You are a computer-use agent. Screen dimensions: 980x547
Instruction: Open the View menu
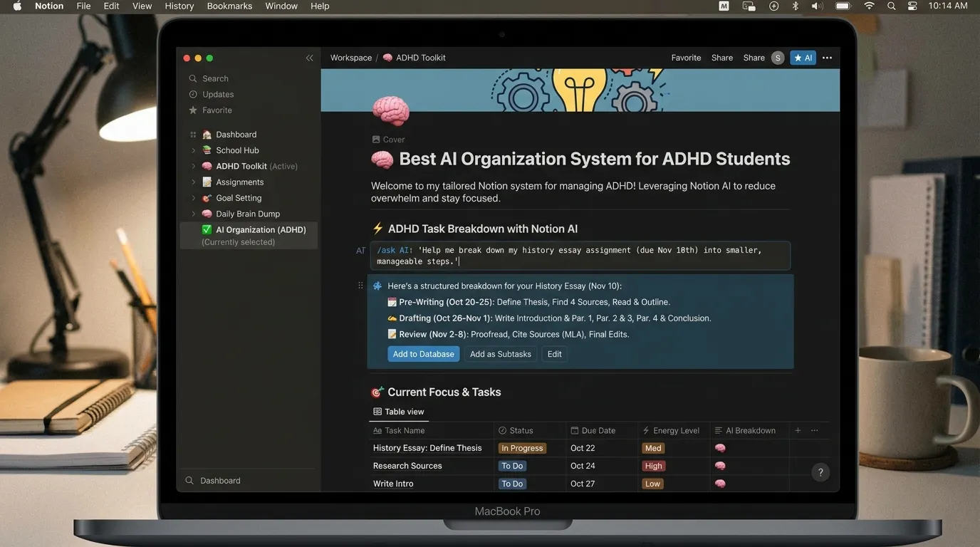pyautogui.click(x=142, y=6)
